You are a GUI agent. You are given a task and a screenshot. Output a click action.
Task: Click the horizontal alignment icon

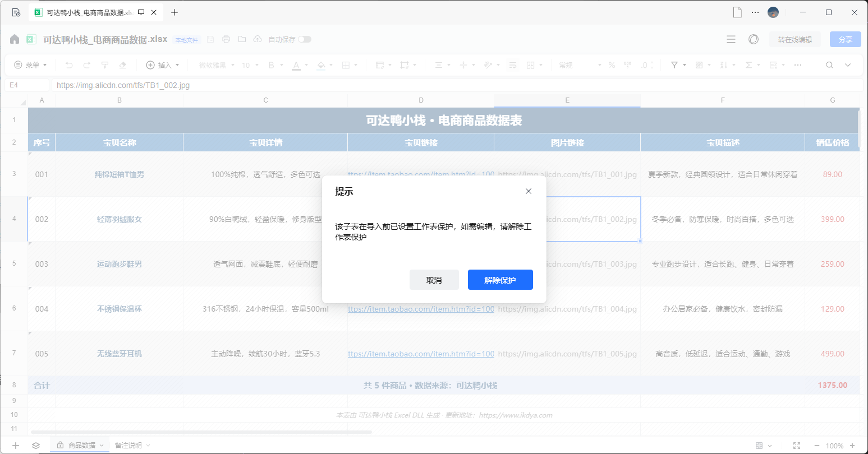tap(439, 65)
